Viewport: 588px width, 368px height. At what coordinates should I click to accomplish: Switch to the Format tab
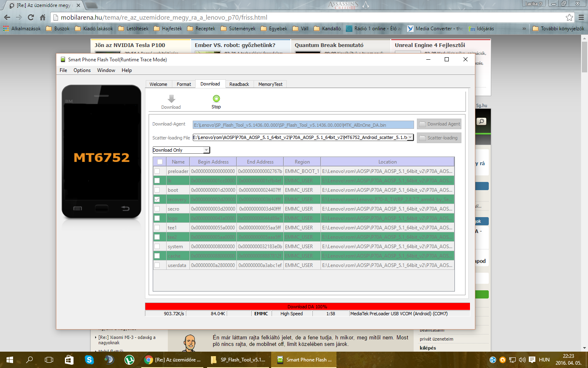[184, 84]
